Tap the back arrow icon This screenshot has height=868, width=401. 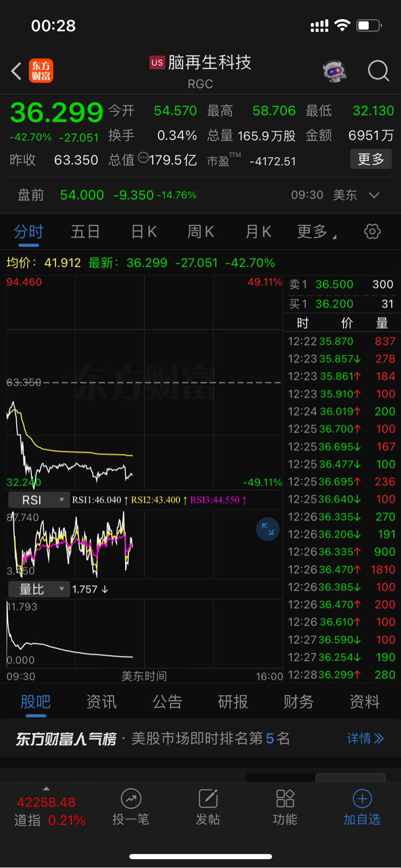click(16, 71)
